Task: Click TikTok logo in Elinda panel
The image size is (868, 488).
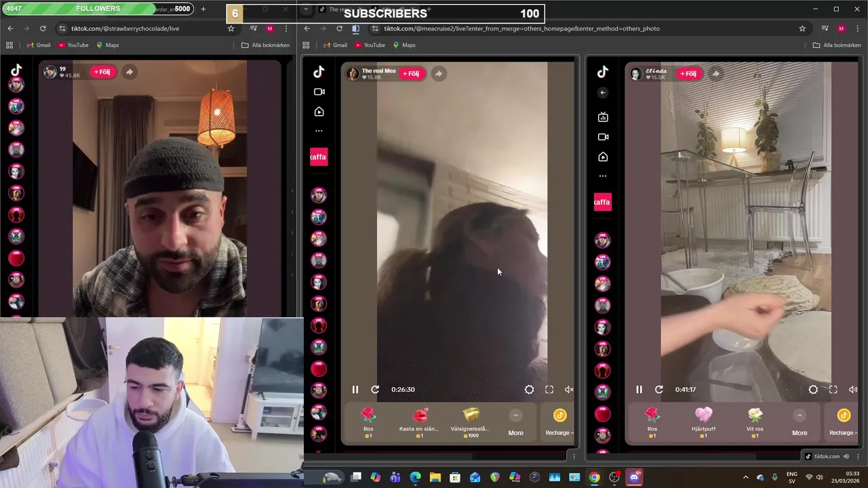Action: pos(603,72)
